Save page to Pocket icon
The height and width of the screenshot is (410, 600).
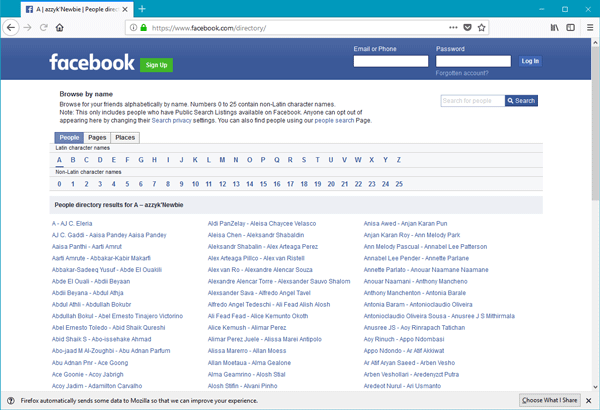pos(467,28)
